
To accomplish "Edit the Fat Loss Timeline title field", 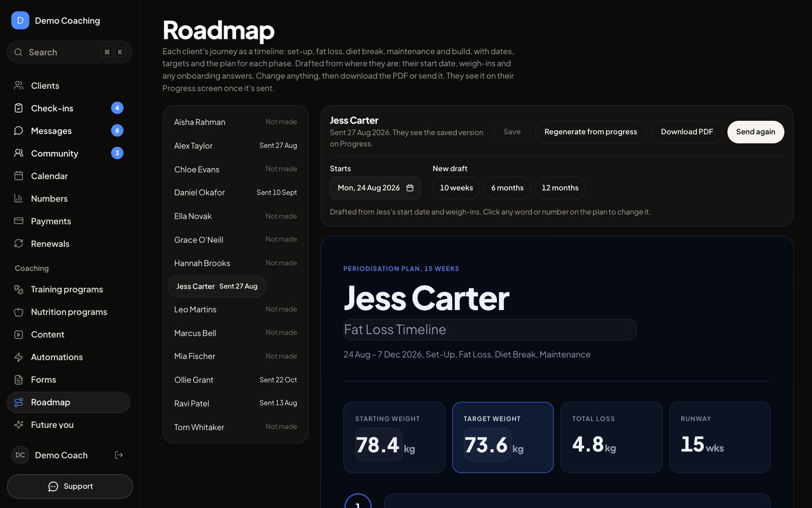I will coord(490,330).
